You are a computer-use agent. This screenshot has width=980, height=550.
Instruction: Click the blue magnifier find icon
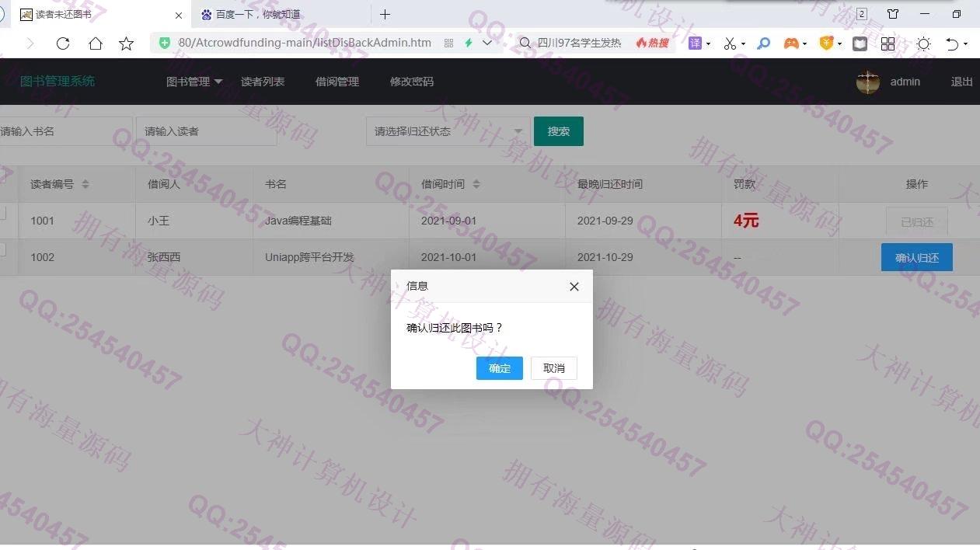[x=764, y=44]
